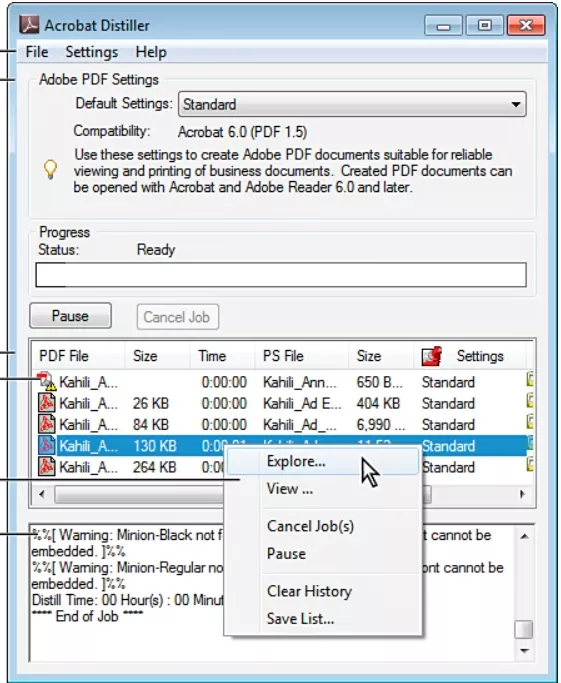Click the Acrobat Distiller title bar icon
Image resolution: width=561 pixels, height=683 pixels.
(29, 25)
